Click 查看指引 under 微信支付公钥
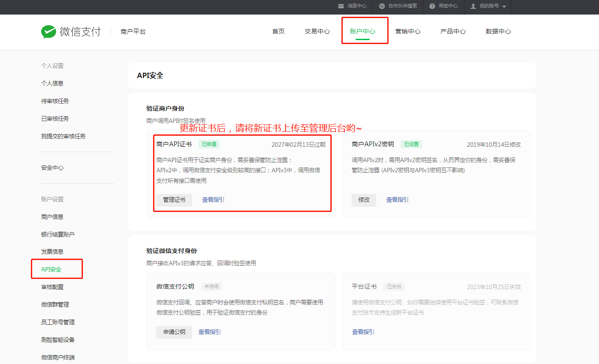This screenshot has height=364, width=599. click(210, 332)
